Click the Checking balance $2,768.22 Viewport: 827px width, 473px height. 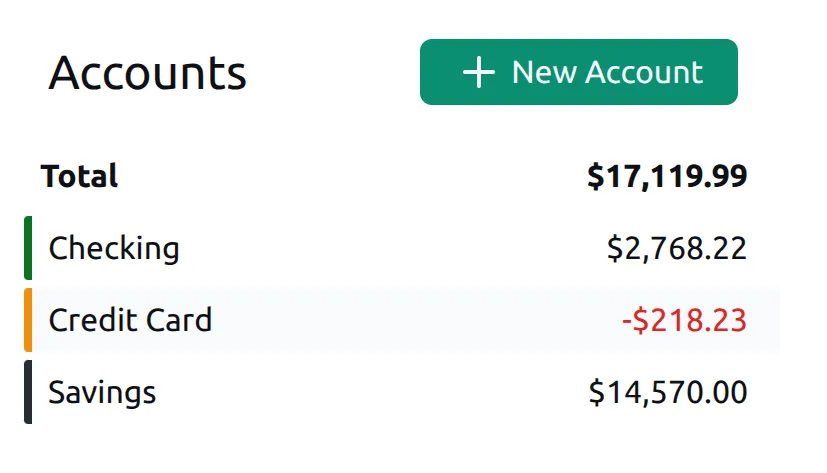(x=677, y=248)
